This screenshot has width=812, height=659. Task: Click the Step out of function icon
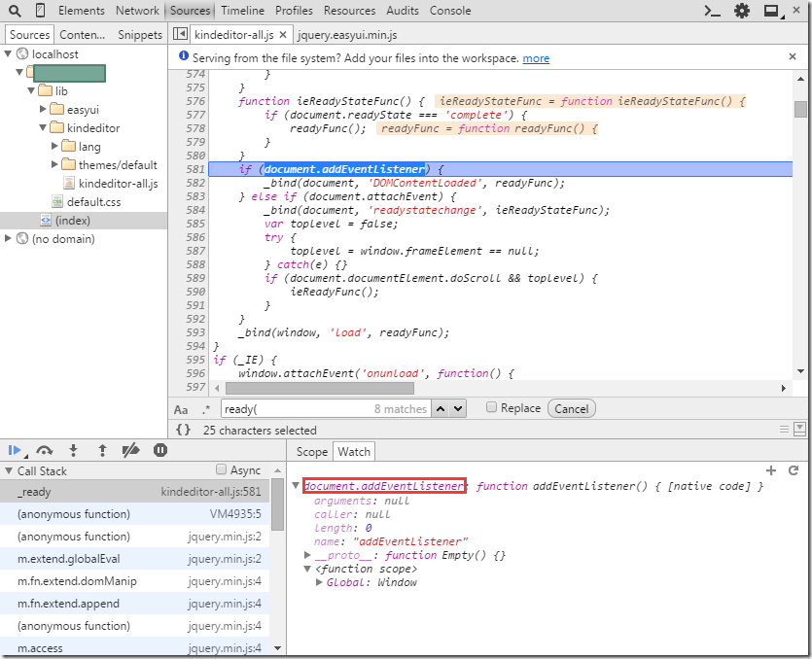point(102,450)
